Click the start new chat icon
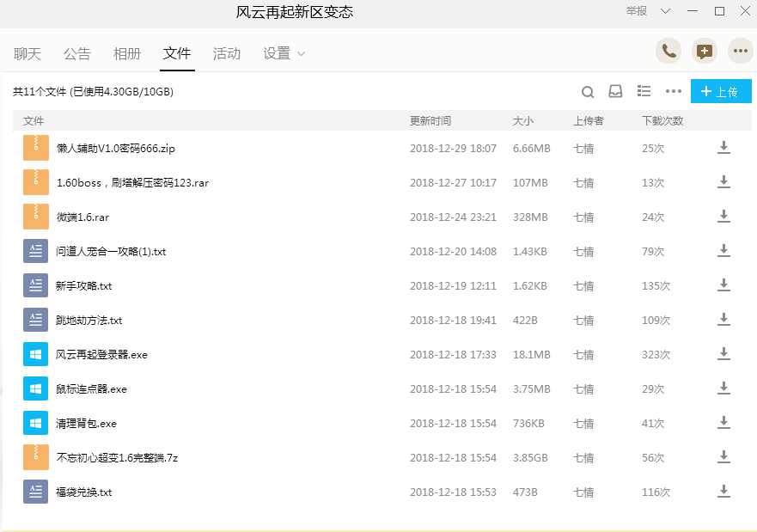The width and height of the screenshot is (757, 532). pos(705,52)
